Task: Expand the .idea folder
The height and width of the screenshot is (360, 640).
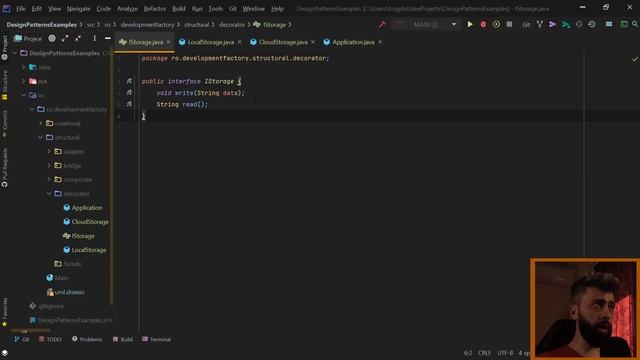Action: [x=24, y=67]
